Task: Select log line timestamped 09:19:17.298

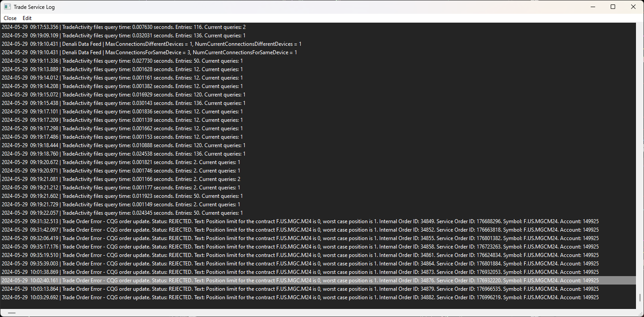Action: pos(318,128)
